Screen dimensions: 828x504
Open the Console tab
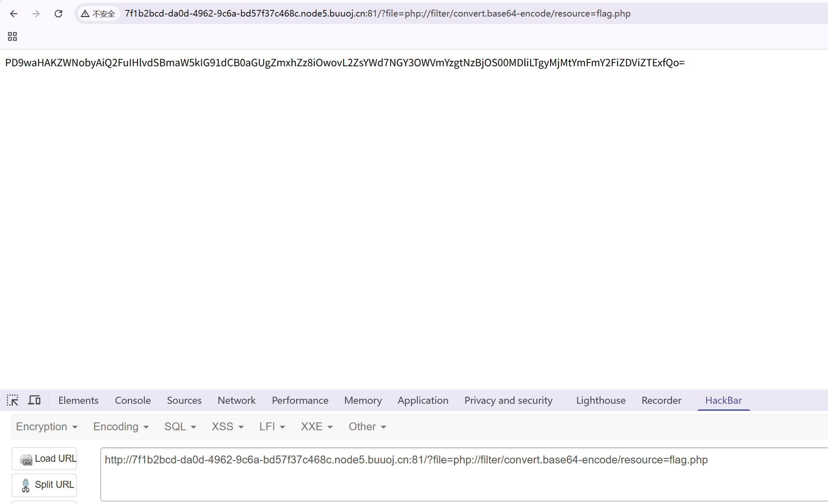coord(132,400)
